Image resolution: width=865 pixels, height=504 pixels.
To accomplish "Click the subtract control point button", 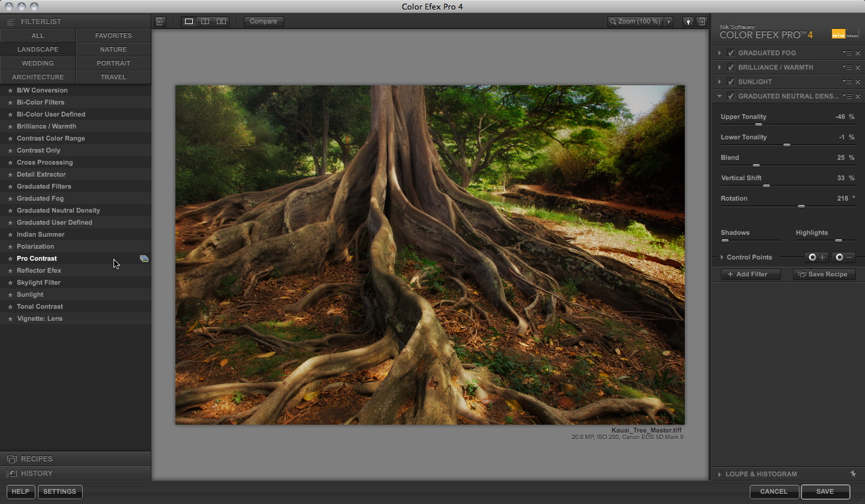I will [x=843, y=257].
